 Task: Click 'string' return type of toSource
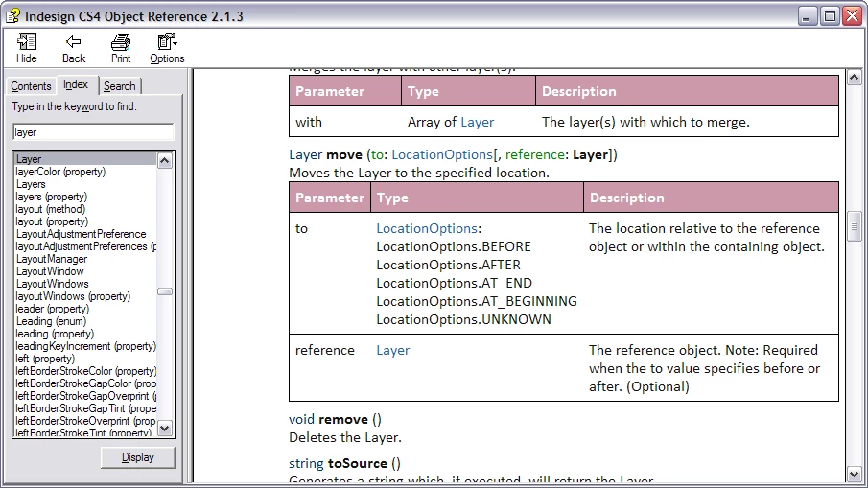pos(306,463)
